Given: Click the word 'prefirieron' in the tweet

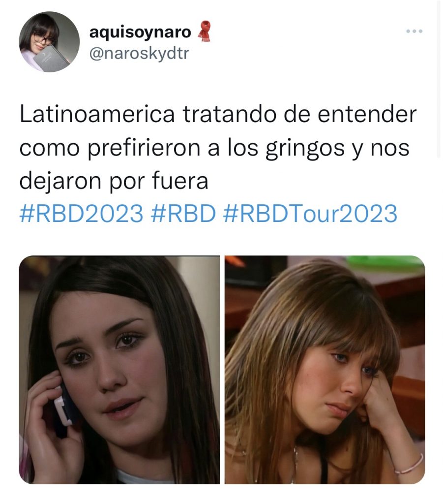Looking at the screenshot, I should click(144, 149).
